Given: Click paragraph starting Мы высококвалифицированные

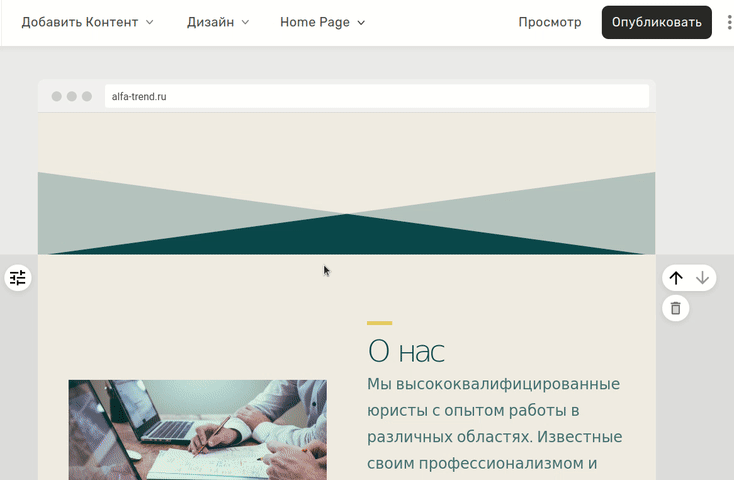Looking at the screenshot, I should pyautogui.click(x=494, y=424).
